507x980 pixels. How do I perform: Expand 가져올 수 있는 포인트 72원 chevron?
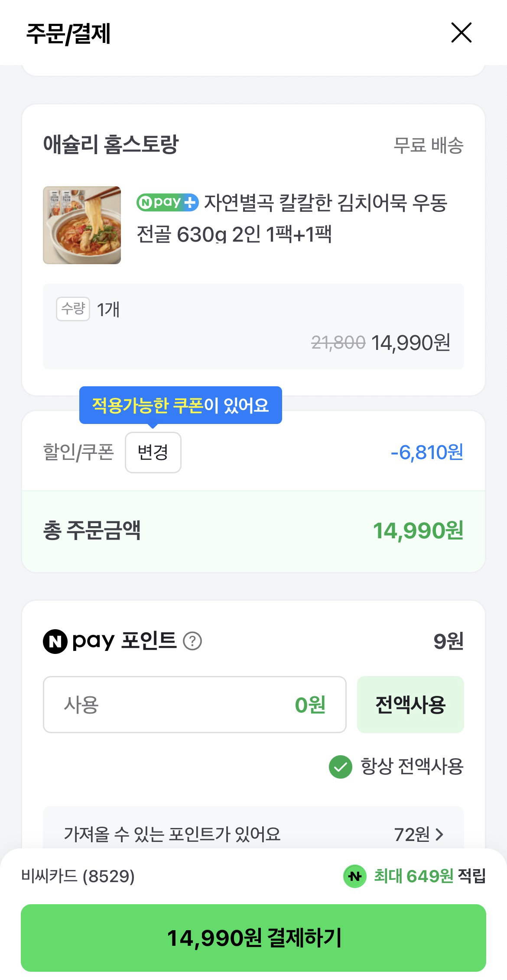439,834
